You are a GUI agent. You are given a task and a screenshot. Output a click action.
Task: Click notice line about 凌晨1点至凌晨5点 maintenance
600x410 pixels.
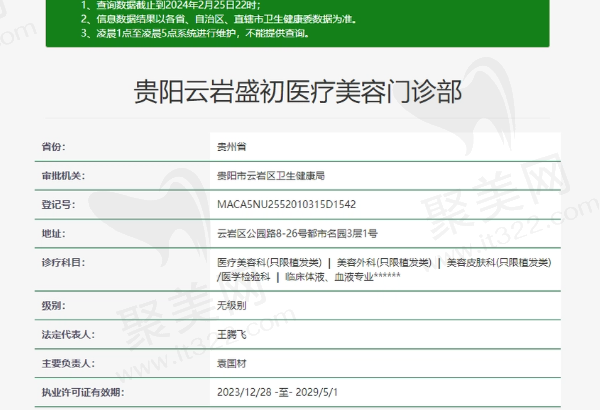click(196, 33)
